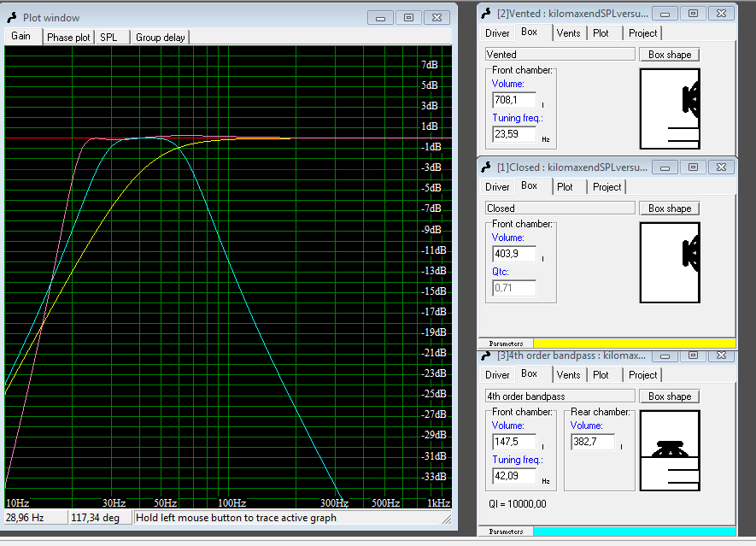
Task: Click the Vented box type field
Action: (x=560, y=55)
